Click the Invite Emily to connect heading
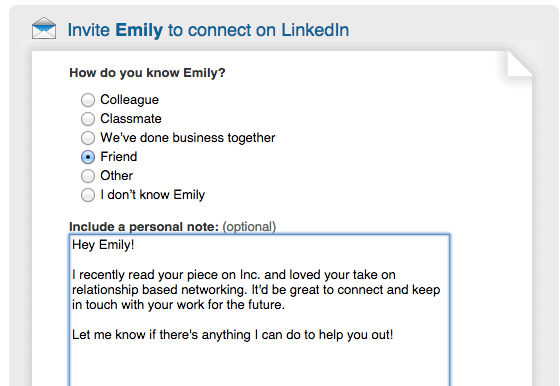 click(208, 30)
